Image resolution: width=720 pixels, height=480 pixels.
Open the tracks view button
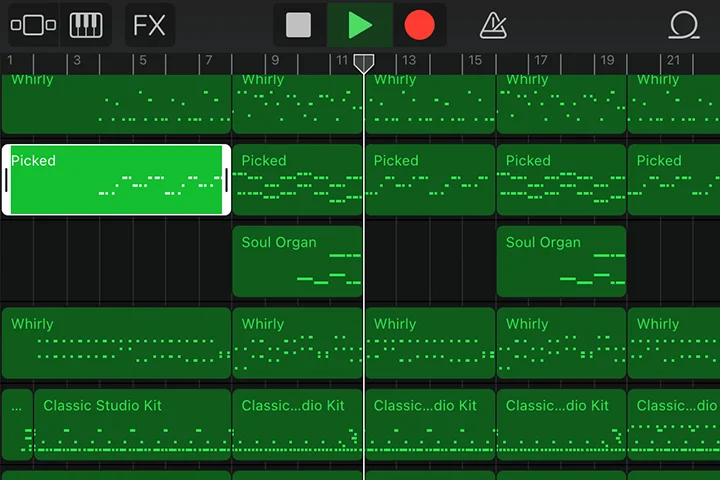[x=34, y=25]
